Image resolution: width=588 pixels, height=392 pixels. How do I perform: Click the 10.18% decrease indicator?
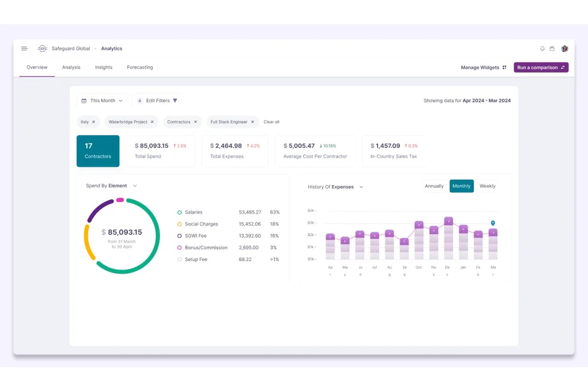point(328,146)
